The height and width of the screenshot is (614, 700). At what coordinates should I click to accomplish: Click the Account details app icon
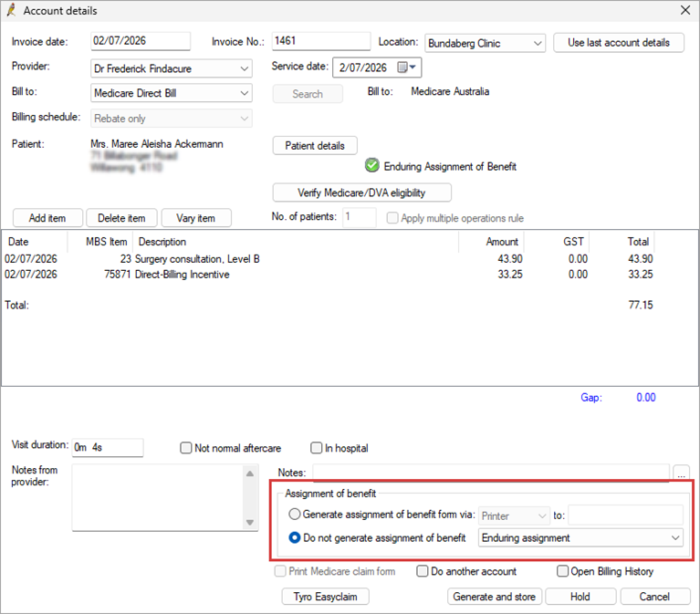point(11,10)
